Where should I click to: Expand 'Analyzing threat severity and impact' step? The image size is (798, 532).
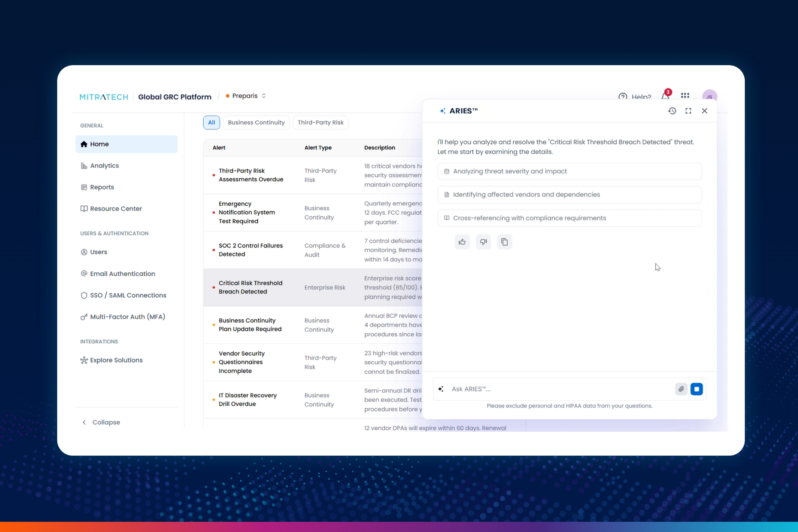click(569, 171)
